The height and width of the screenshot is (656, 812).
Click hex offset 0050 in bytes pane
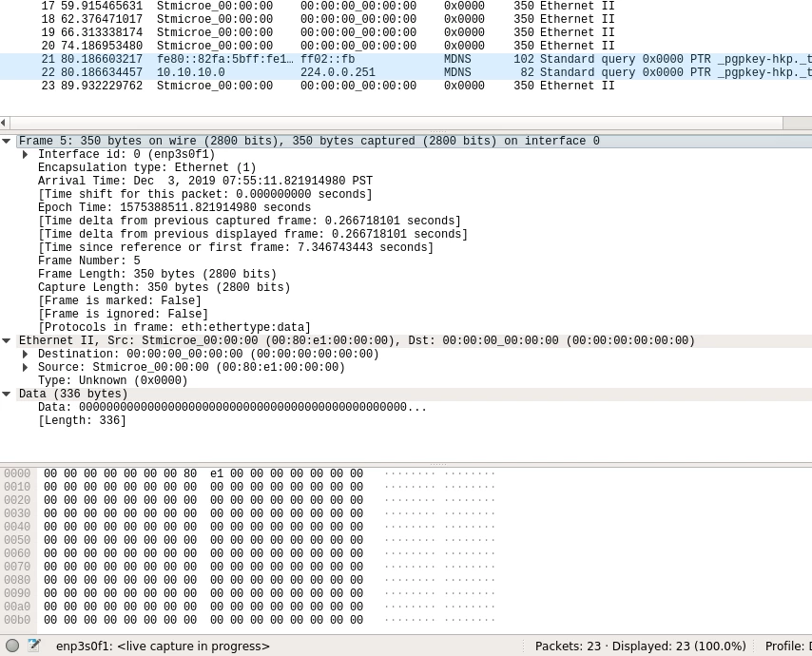pos(17,540)
